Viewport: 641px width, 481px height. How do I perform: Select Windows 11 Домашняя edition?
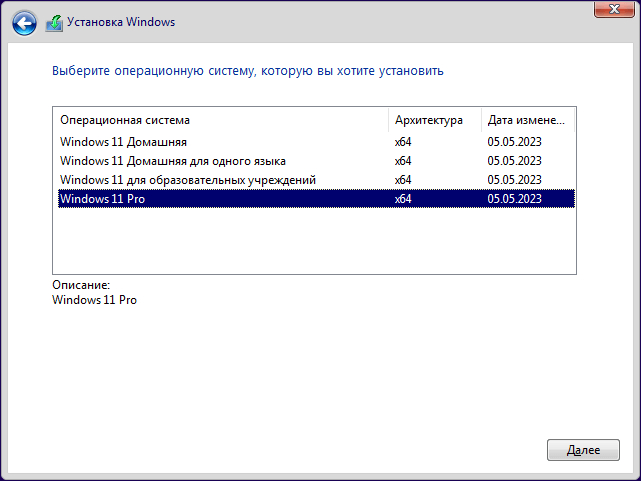tap(123, 142)
